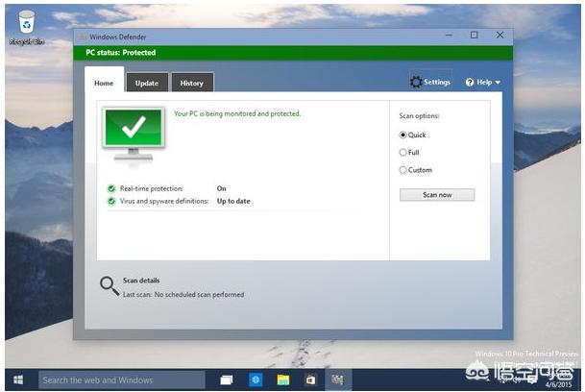This screenshot has height=392, width=585.
Task: Click the 'PC status: Protected' text
Action: tap(121, 53)
